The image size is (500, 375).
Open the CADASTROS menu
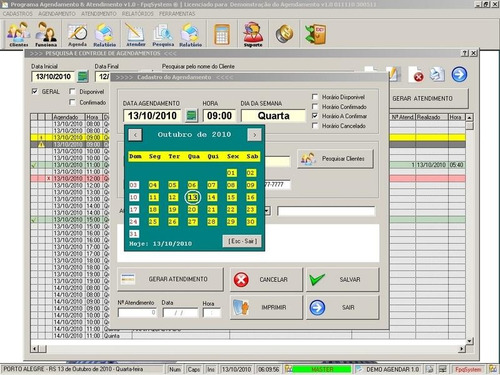(18, 14)
